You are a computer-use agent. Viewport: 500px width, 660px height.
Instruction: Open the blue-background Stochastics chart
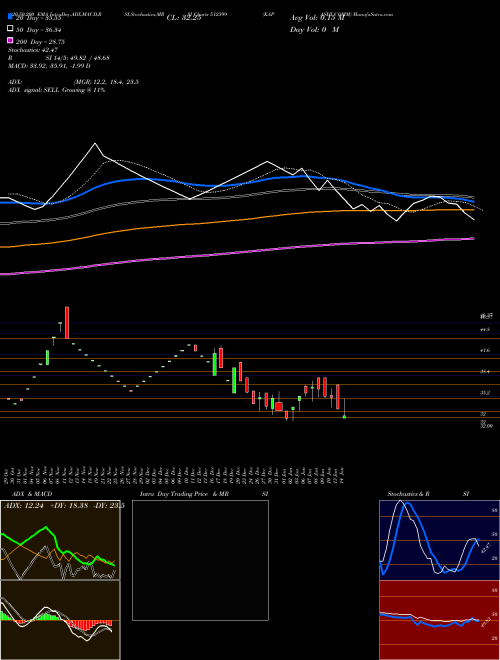[439, 540]
